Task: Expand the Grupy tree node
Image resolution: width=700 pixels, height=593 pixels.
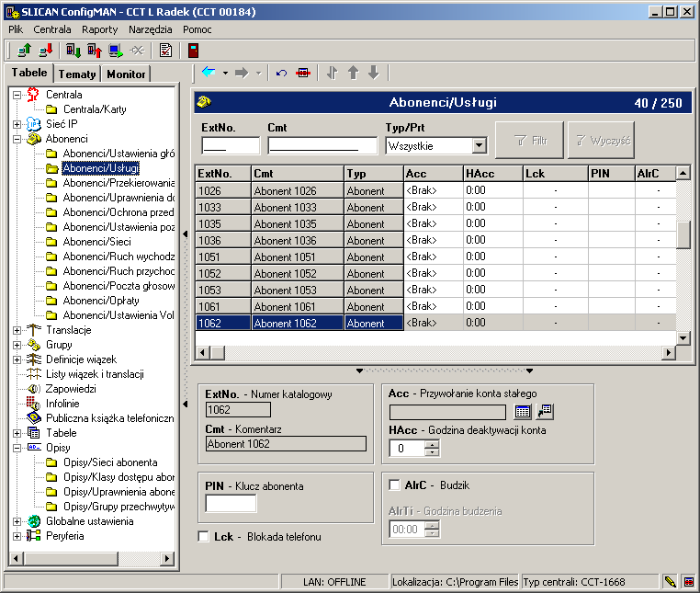Action: 17,345
